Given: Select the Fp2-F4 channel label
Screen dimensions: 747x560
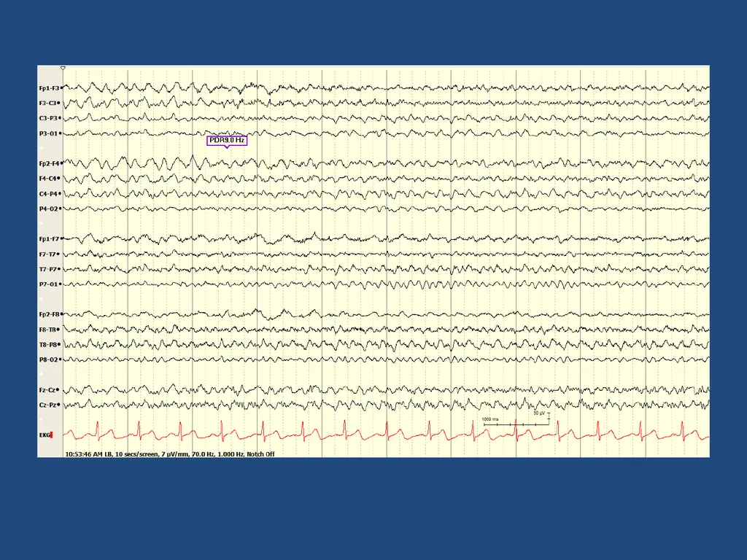Looking at the screenshot, I should point(49,163).
